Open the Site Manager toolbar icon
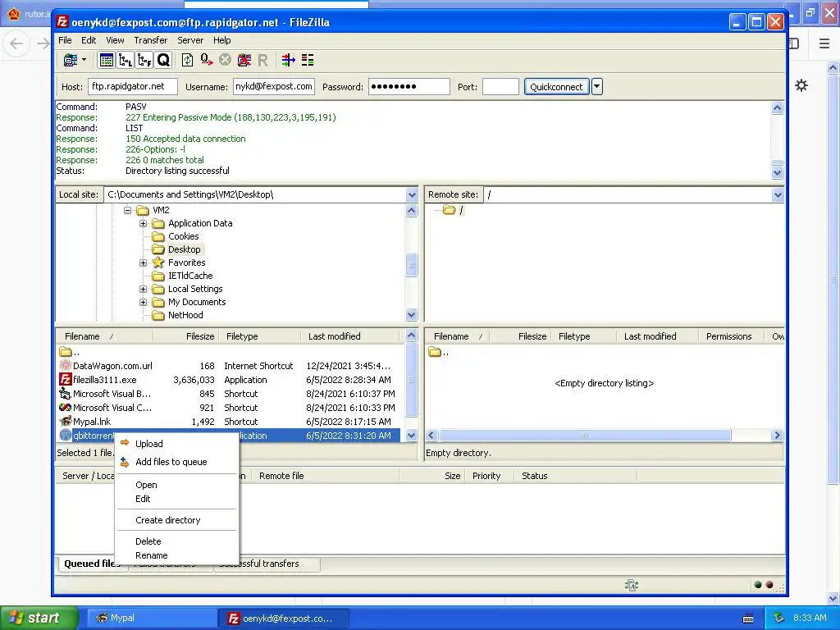 [x=71, y=60]
